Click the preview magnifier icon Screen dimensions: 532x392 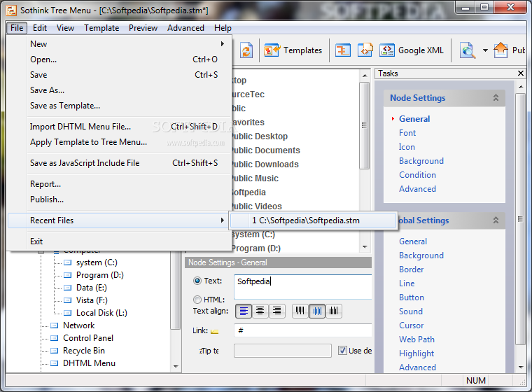468,50
